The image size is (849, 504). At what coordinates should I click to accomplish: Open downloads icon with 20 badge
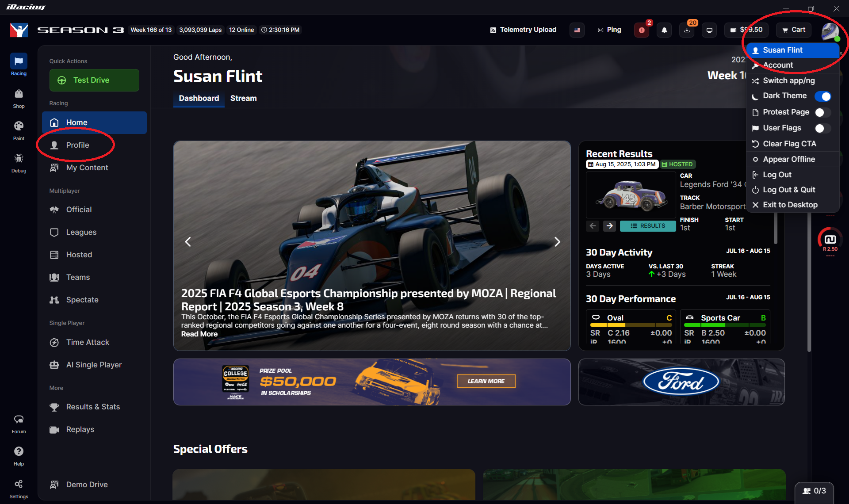pos(687,30)
